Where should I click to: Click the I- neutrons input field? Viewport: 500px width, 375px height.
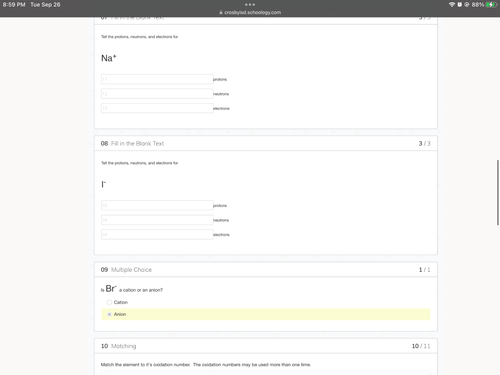coord(157,220)
